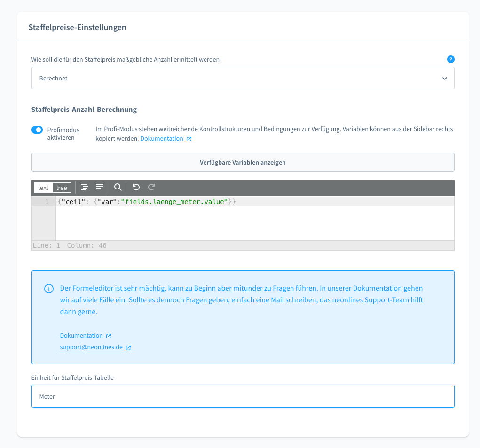Viewport: 480px width, 448px height.
Task: Expand Verfügbare Variablen anzeigen
Action: [x=243, y=162]
